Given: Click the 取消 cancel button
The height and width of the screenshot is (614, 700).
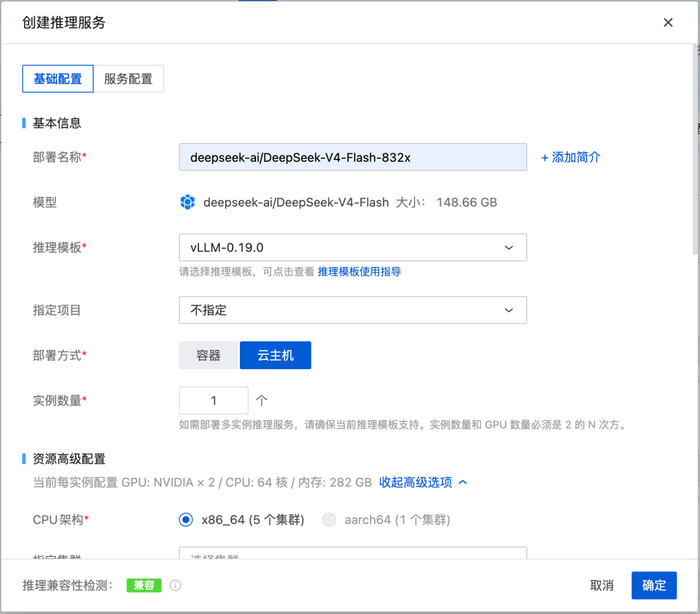Looking at the screenshot, I should (601, 585).
